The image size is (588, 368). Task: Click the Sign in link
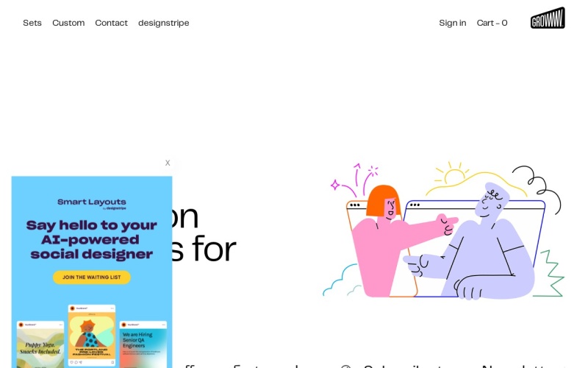click(x=453, y=23)
